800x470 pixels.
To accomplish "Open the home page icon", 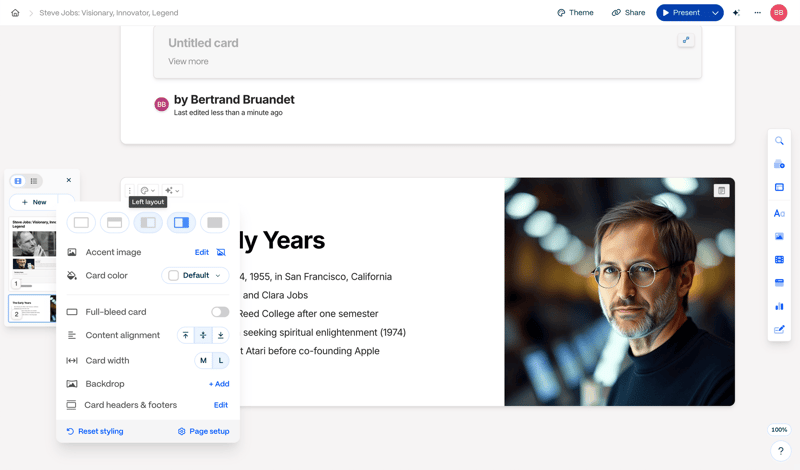I will click(15, 13).
